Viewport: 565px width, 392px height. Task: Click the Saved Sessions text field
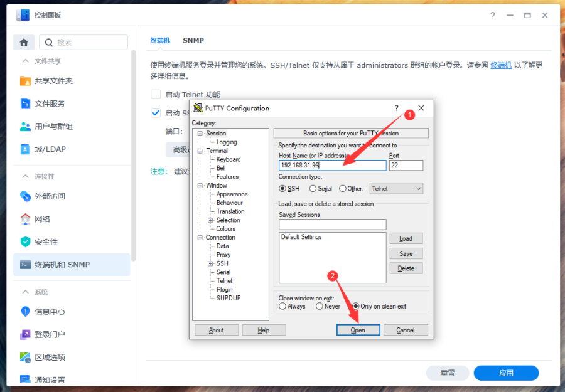pos(332,225)
